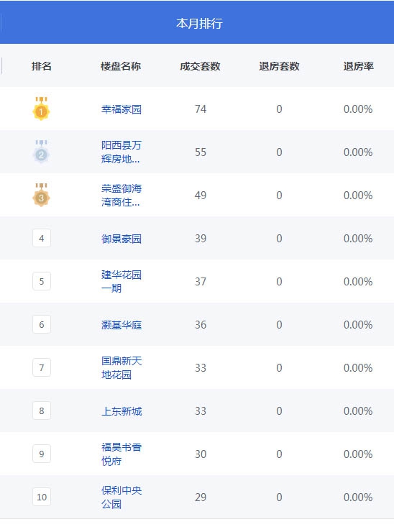This screenshot has width=394, height=532.
Task: Open the 荣盛御海湾商住... property link
Action: [x=122, y=195]
